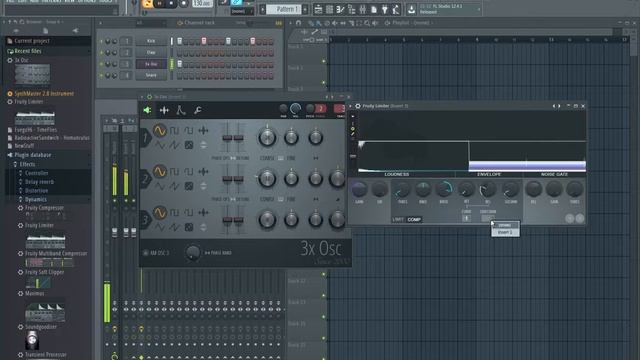Viewport: 640px width, 360px height.
Task: Choose 'Insert 1' from the sidechain popup menu
Action: coord(505,232)
